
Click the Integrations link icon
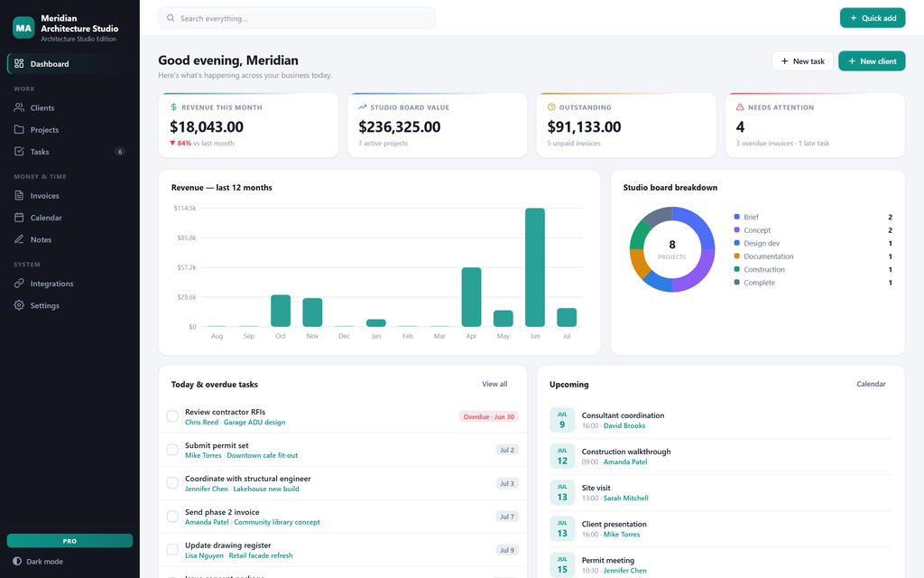(x=19, y=283)
